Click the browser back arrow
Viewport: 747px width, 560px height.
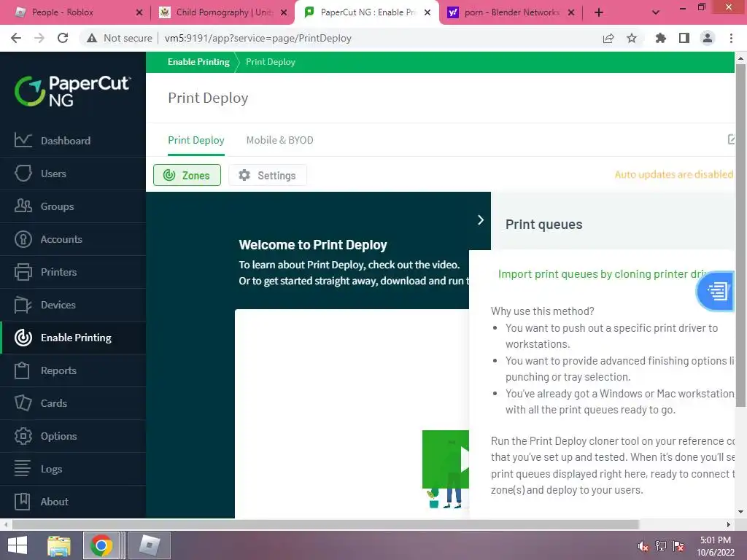pyautogui.click(x=16, y=38)
